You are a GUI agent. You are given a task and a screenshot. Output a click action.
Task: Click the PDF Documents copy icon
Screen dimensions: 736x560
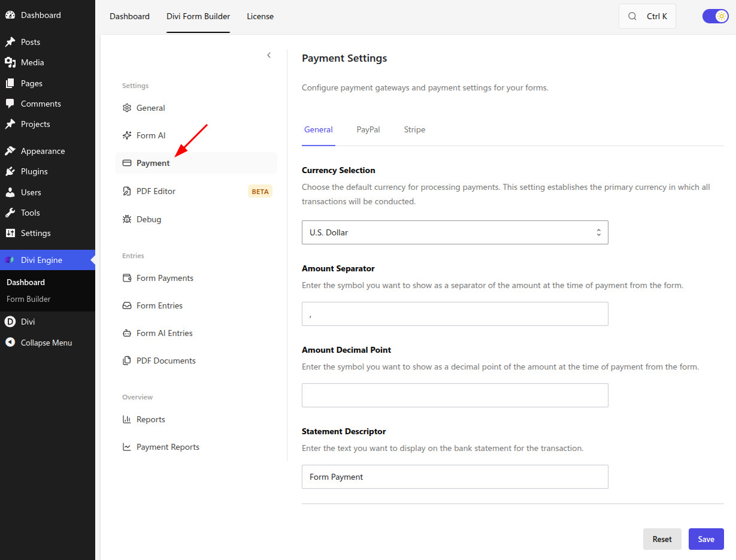(x=127, y=361)
